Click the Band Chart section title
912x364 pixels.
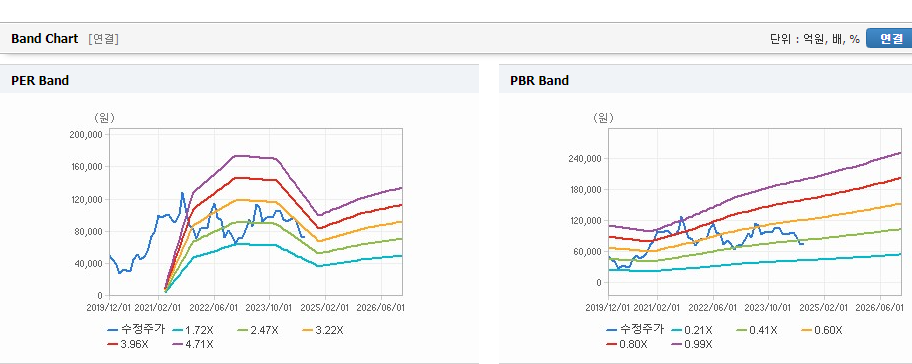pyautogui.click(x=44, y=38)
